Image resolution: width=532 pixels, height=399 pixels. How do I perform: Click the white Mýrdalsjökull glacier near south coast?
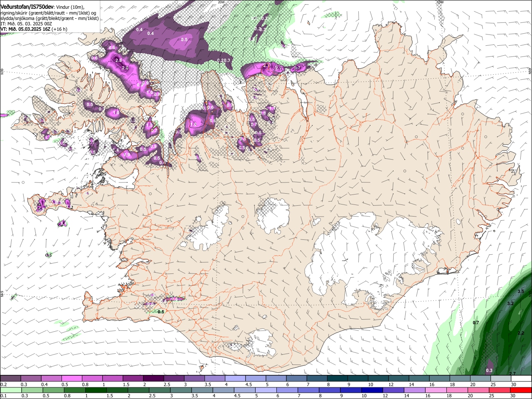tap(261, 343)
